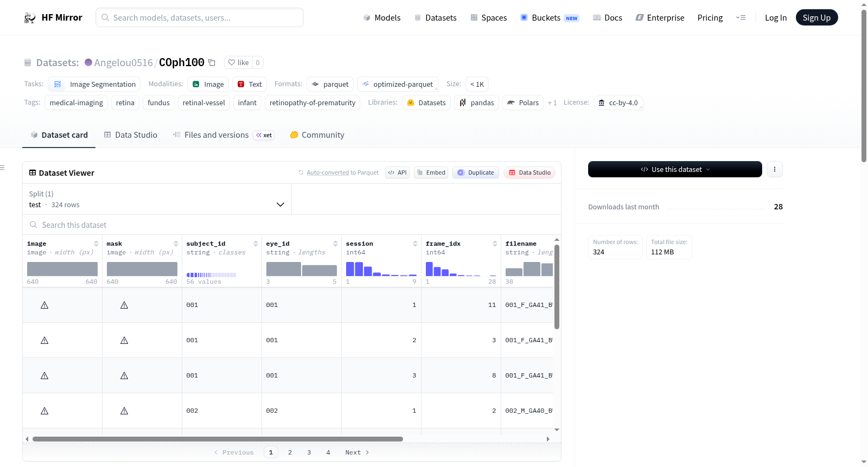
Task: Click warning icon in mask cell of session 3 row
Action: 124,376
